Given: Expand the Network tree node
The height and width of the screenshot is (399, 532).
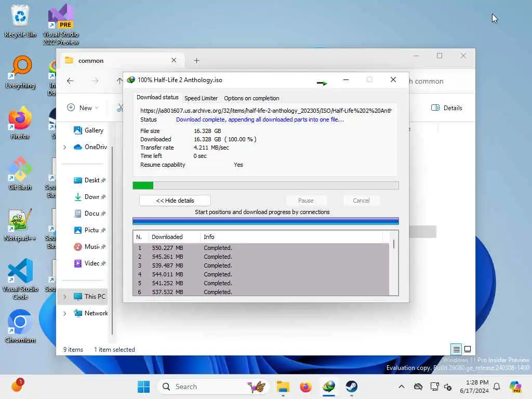Looking at the screenshot, I should [x=65, y=313].
